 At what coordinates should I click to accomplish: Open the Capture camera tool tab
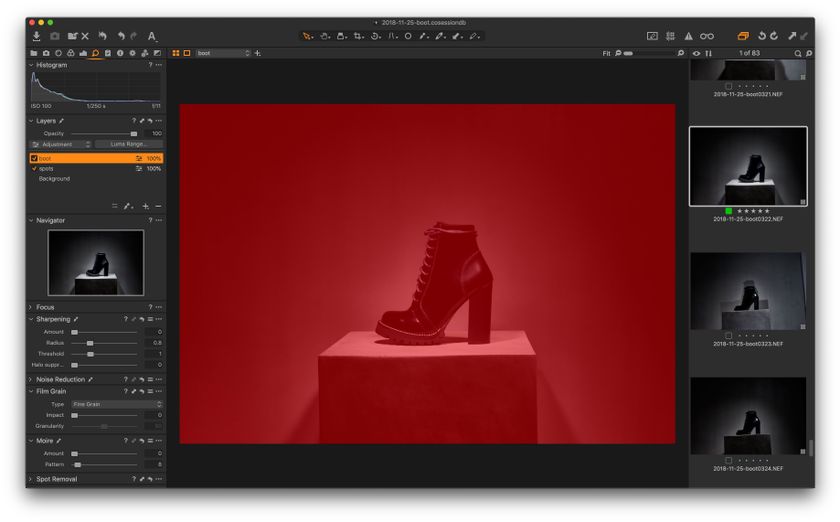(x=46, y=53)
